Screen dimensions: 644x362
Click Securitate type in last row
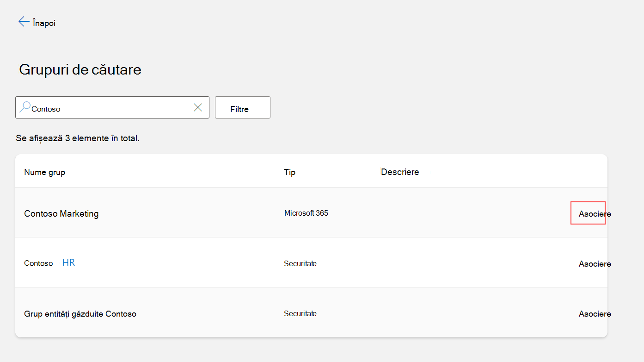click(x=300, y=313)
